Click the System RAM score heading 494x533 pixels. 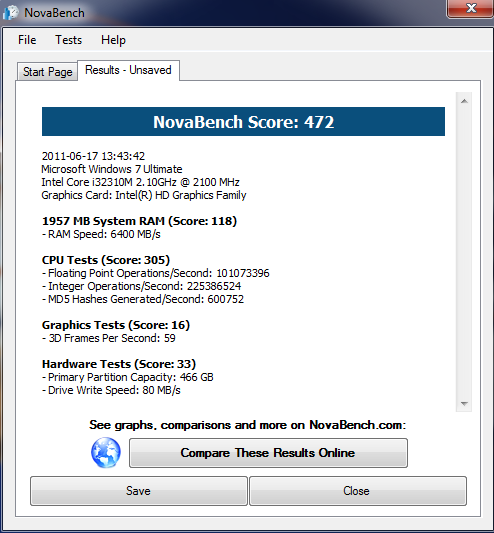tap(139, 221)
